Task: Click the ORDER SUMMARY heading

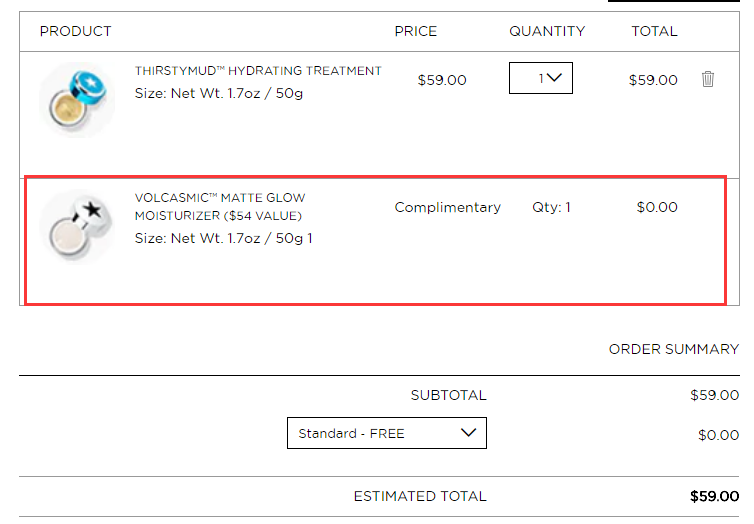Action: [x=674, y=349]
